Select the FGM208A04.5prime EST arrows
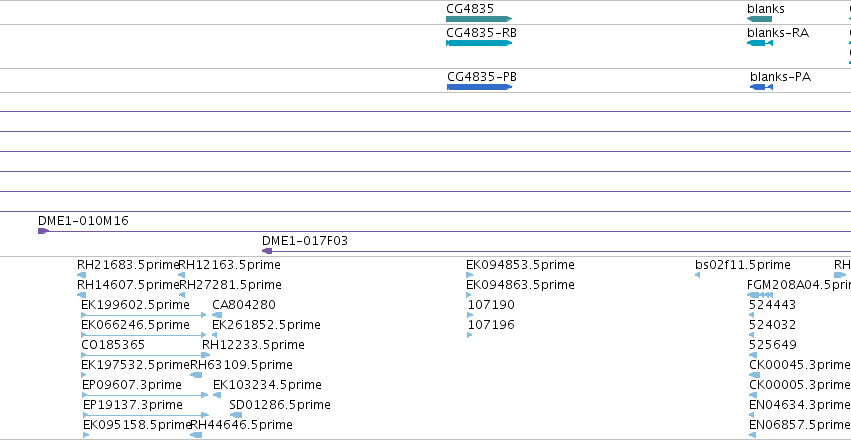 tap(760, 295)
